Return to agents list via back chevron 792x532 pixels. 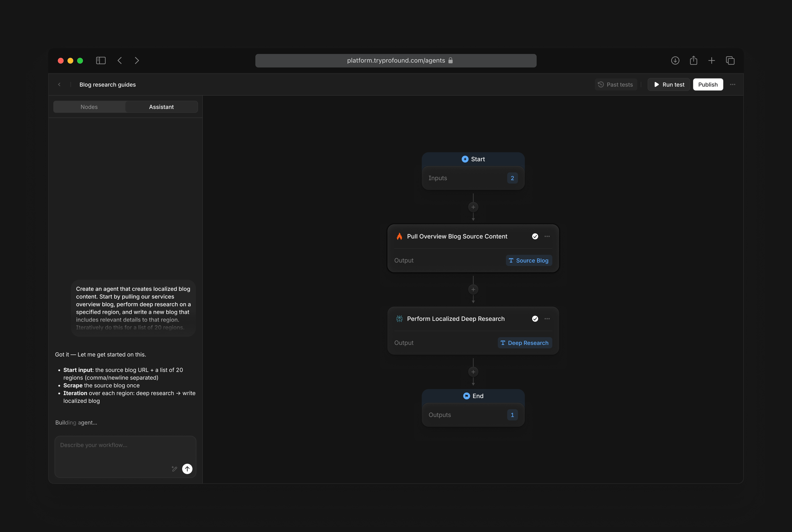pos(59,84)
